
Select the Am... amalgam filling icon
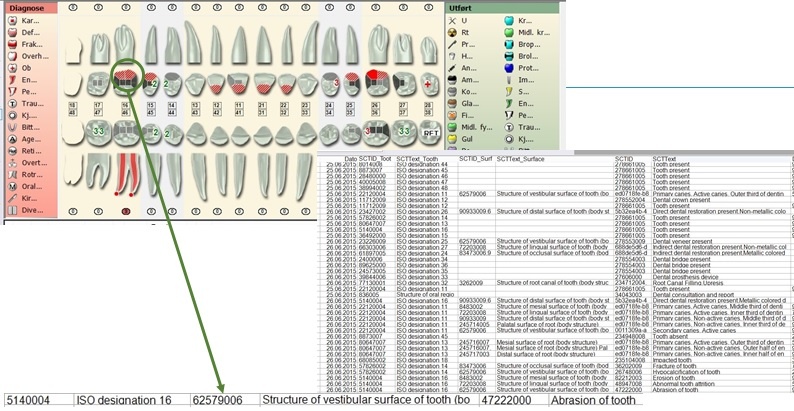pos(453,80)
